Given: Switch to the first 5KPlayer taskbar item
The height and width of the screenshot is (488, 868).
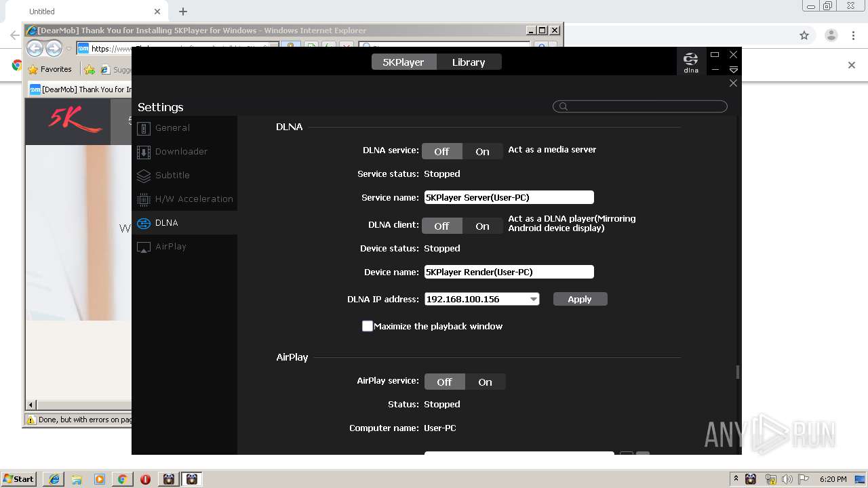Looking at the screenshot, I should 169,479.
